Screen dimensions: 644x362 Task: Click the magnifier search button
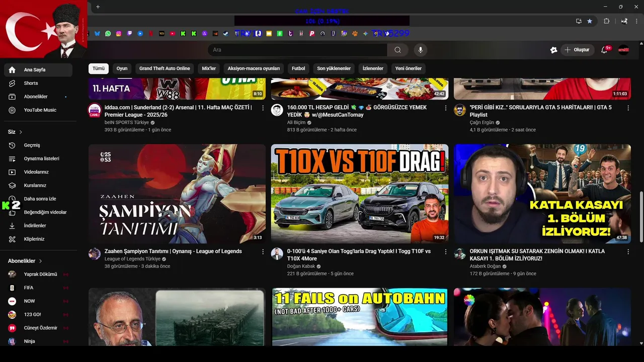[x=397, y=50]
